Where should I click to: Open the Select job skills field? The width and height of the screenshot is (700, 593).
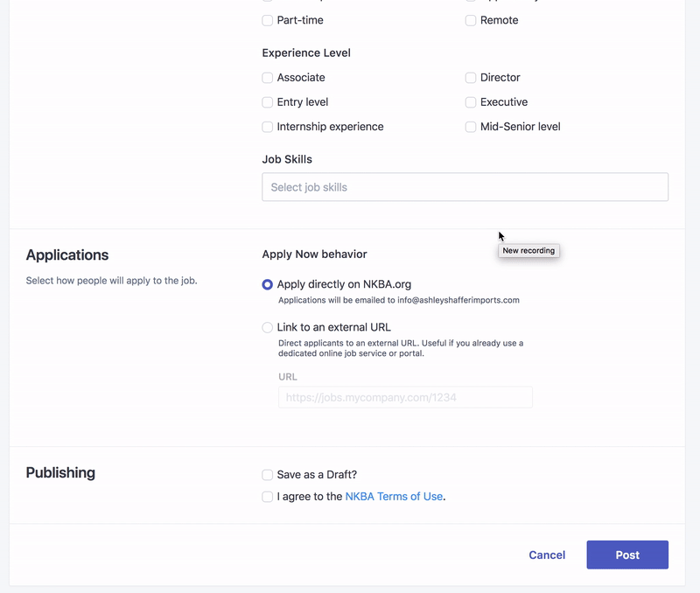click(x=465, y=187)
